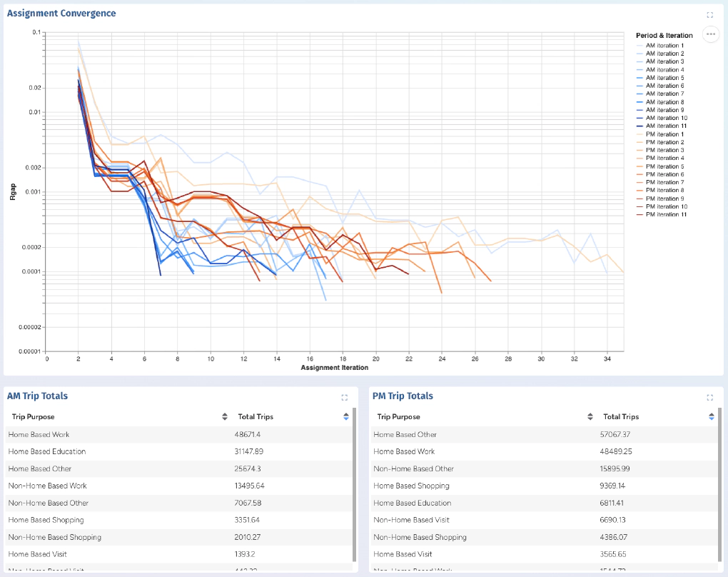Select the Home Based Education row in AM table
728x577 pixels.
pos(47,451)
